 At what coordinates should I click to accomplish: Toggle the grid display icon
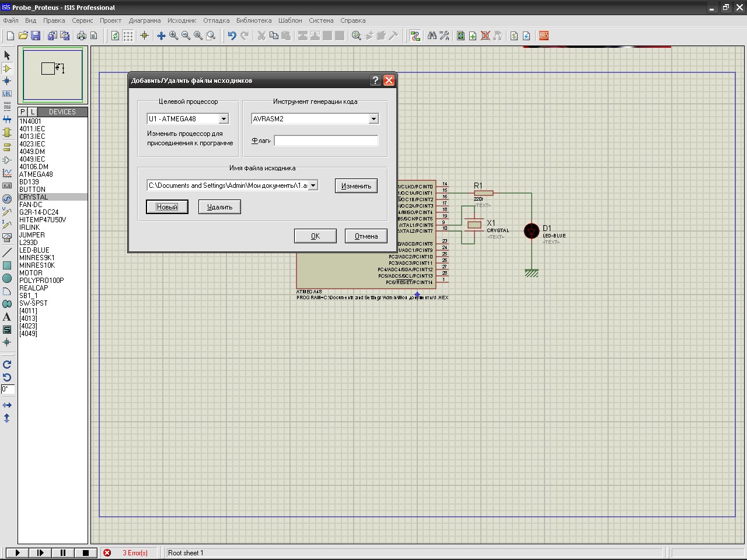tap(128, 36)
